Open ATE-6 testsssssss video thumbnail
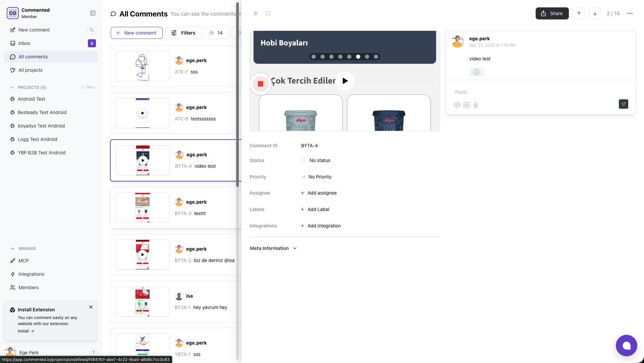This screenshot has width=644, height=363. pos(143,113)
